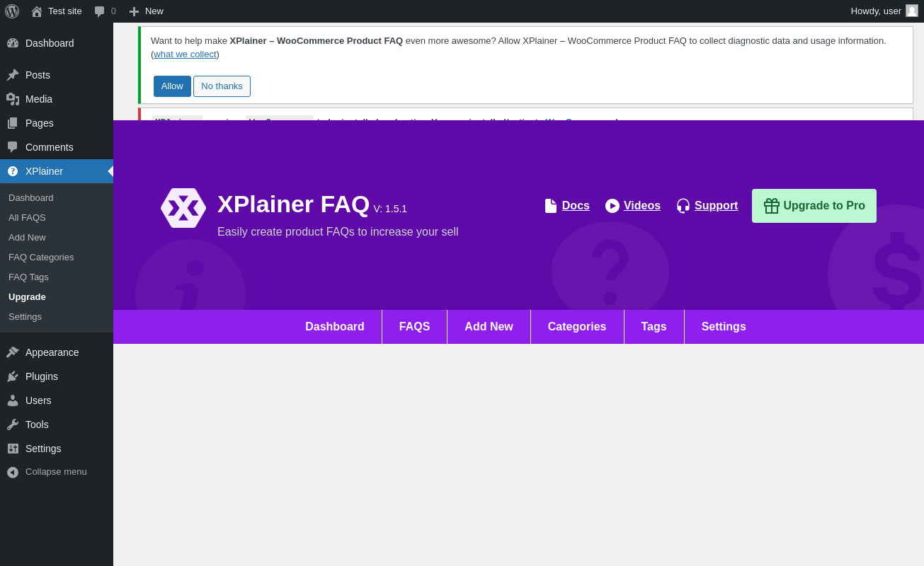Open the Comments speech bubble icon in sidebar
Image resolution: width=924 pixels, height=566 pixels.
pos(13,147)
